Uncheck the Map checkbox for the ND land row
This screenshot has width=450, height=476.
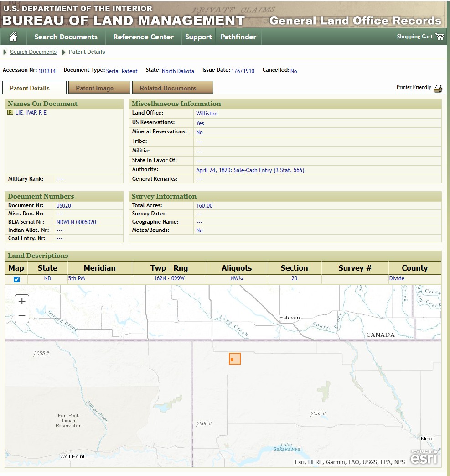(x=16, y=279)
